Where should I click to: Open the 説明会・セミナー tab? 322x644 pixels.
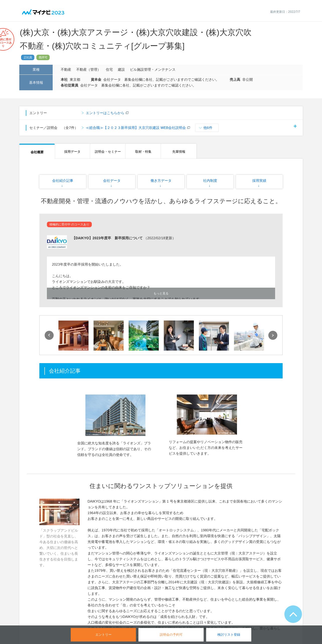(x=108, y=151)
